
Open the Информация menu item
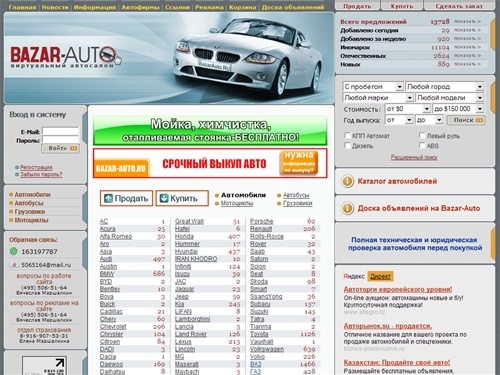(95, 7)
